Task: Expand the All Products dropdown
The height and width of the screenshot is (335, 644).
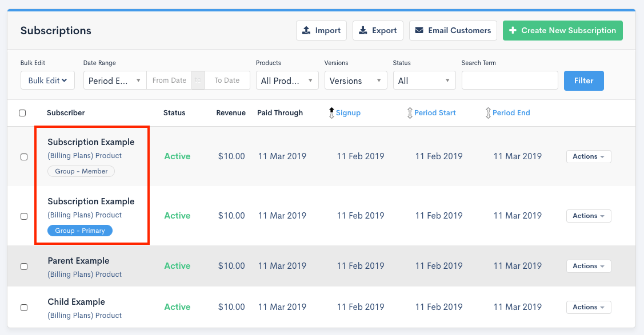Action: coord(287,80)
